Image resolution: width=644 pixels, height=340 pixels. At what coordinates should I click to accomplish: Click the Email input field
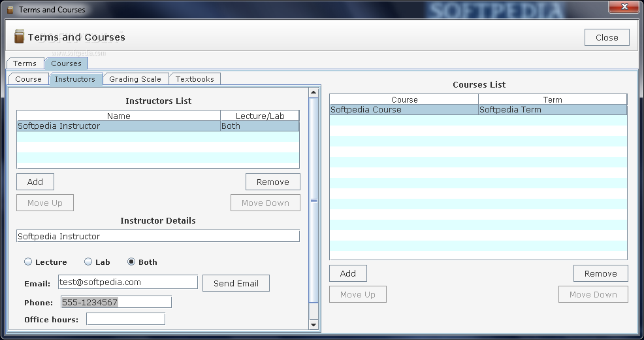pos(128,282)
